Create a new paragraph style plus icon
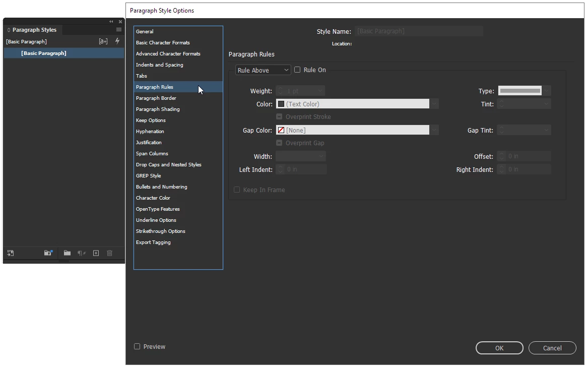 tap(96, 253)
